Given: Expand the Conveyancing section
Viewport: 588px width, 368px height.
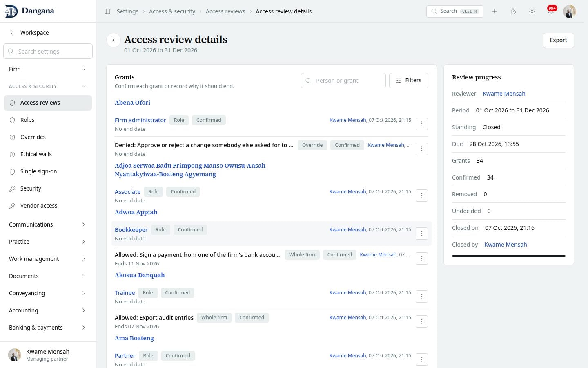Looking at the screenshot, I should pos(48,293).
